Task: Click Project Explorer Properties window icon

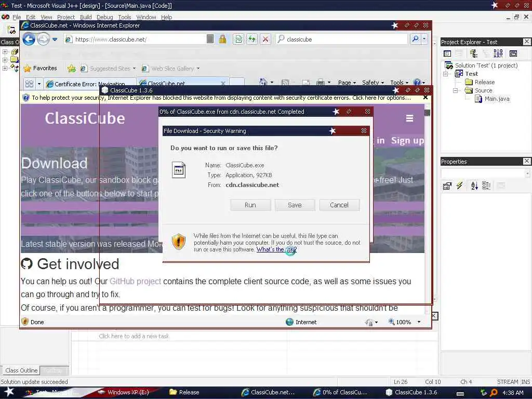Action: [x=513, y=54]
